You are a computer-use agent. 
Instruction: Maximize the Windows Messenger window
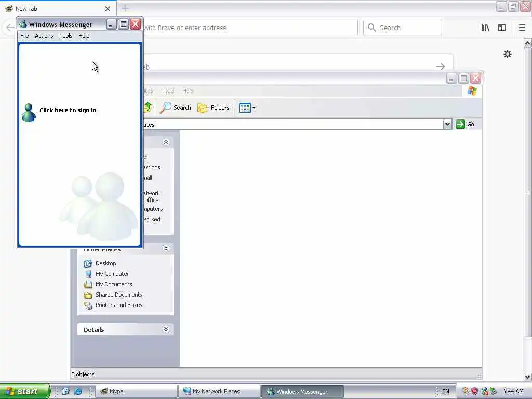pyautogui.click(x=124, y=24)
